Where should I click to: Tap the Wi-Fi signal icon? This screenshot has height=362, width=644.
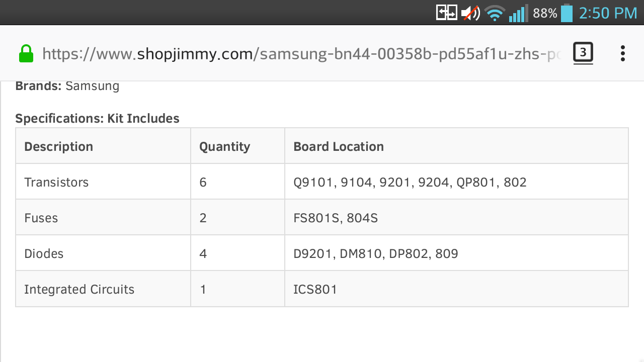[495, 13]
